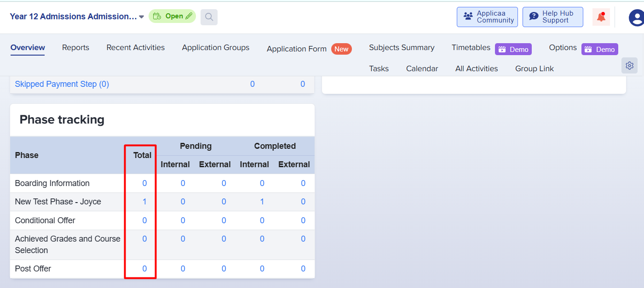644x288 pixels.
Task: Click the pencil edit icon on Open badge
Action: tap(189, 17)
